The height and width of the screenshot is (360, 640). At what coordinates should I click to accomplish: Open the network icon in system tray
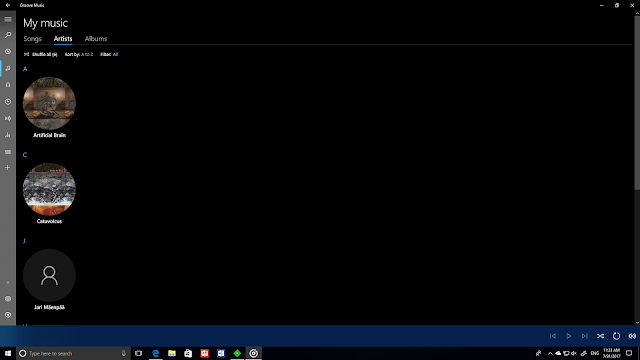[566, 353]
